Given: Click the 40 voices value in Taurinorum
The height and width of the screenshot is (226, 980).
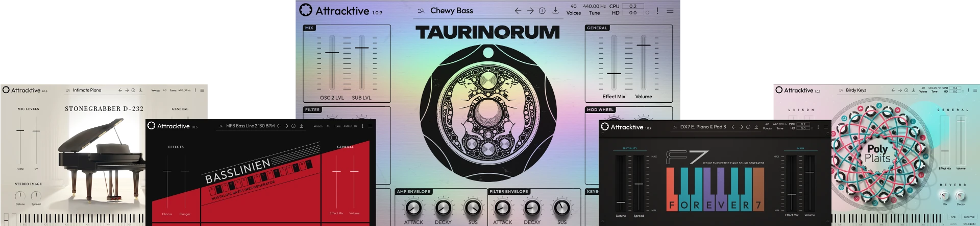Looking at the screenshot, I should coord(573,7).
